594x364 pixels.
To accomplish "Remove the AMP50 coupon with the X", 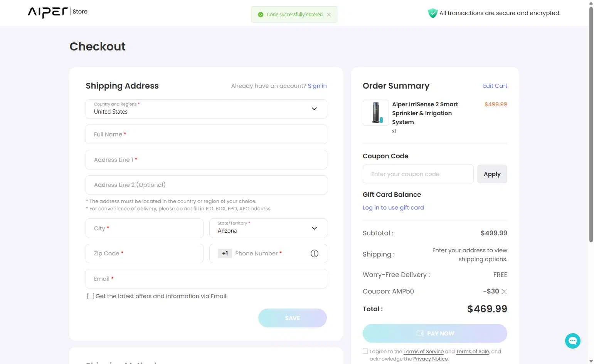I will click(504, 292).
